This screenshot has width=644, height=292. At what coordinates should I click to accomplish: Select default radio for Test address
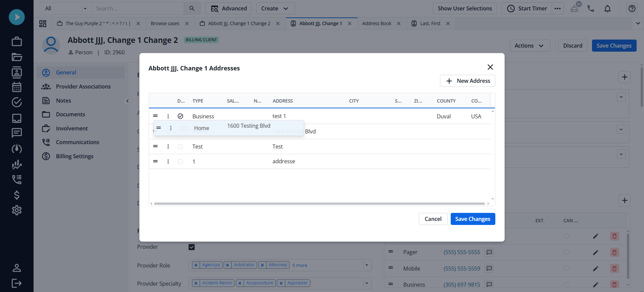tap(180, 147)
